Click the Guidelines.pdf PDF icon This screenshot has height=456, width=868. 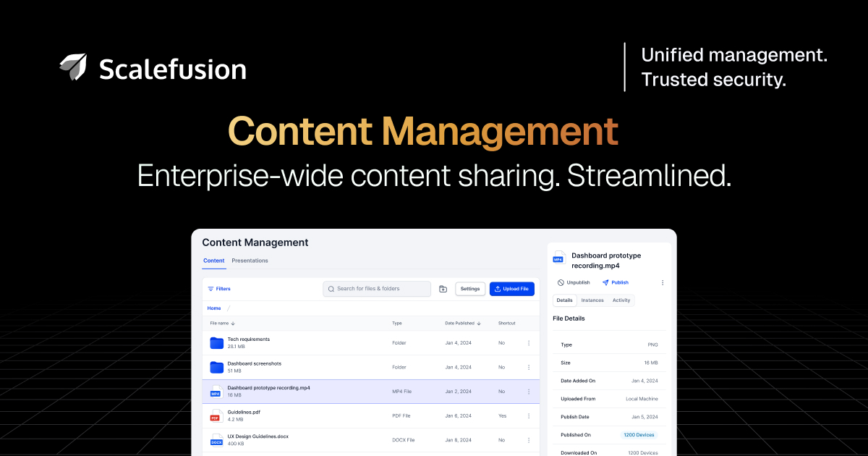216,415
